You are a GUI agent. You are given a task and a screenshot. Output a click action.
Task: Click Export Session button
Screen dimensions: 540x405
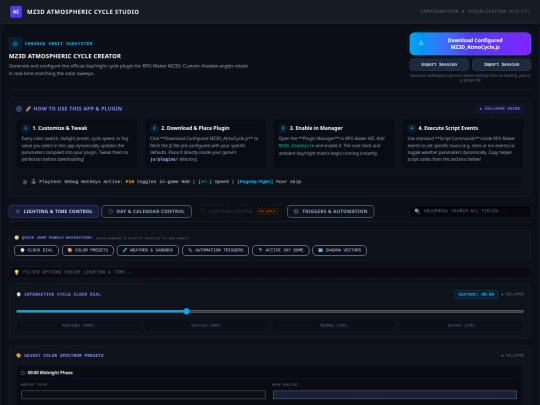pyautogui.click(x=439, y=64)
